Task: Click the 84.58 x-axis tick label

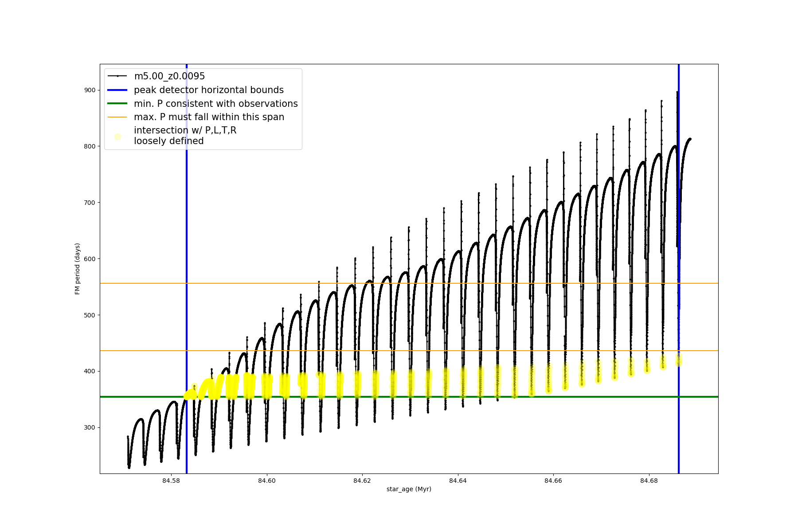Action: click(x=171, y=481)
